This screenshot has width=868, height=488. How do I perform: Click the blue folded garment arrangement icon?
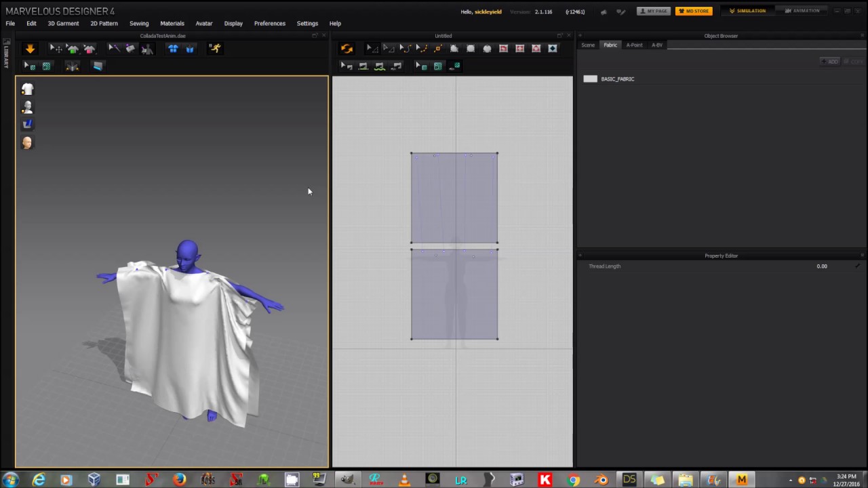[190, 49]
